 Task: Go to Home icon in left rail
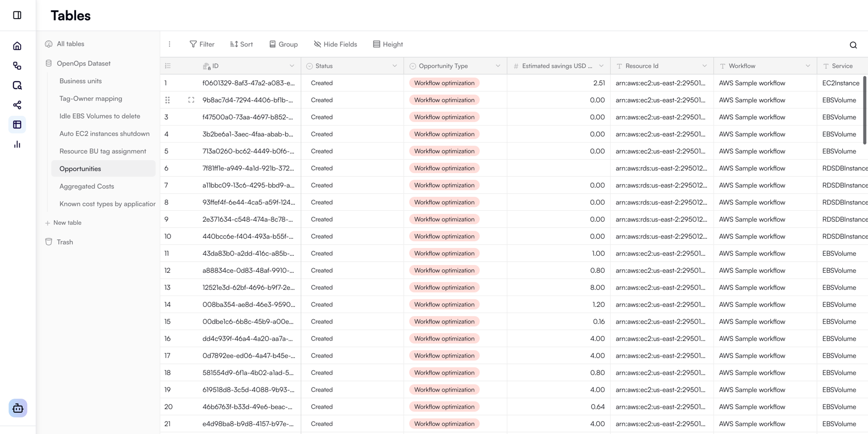[17, 46]
